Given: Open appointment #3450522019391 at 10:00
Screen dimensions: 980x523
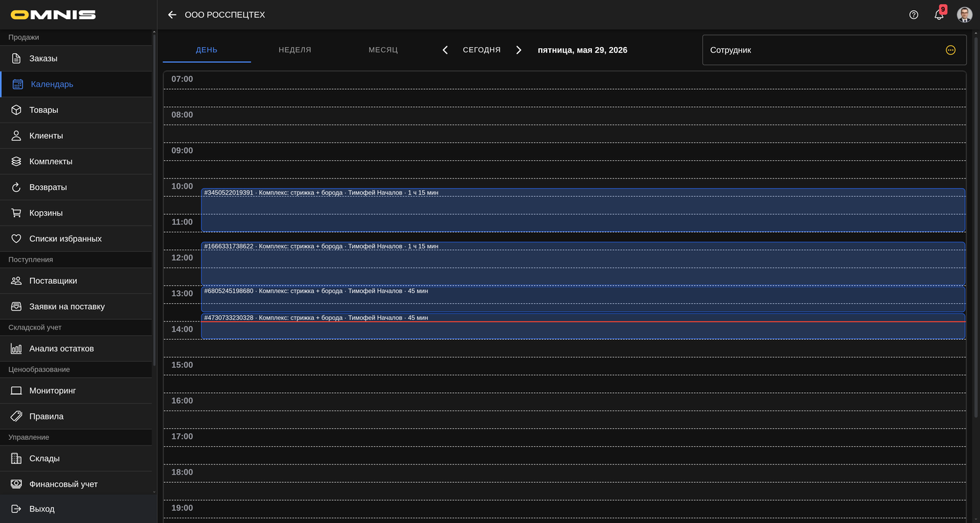Looking at the screenshot, I should 583,210.
